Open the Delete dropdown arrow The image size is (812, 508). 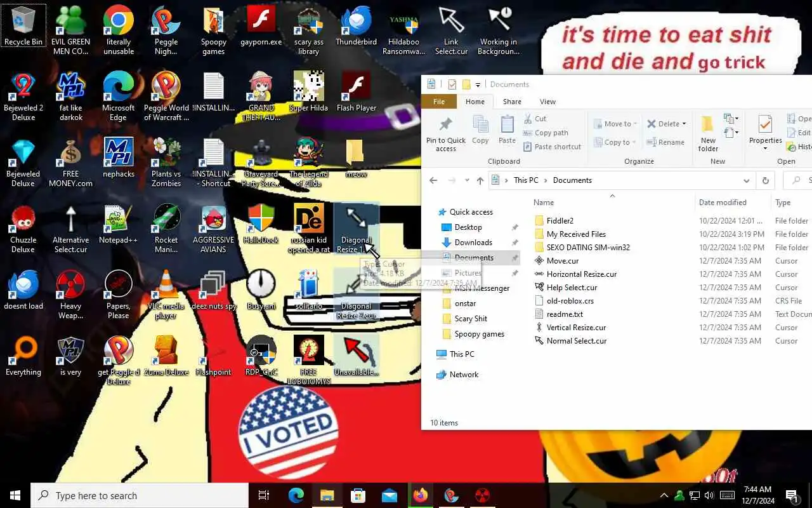[x=684, y=124]
